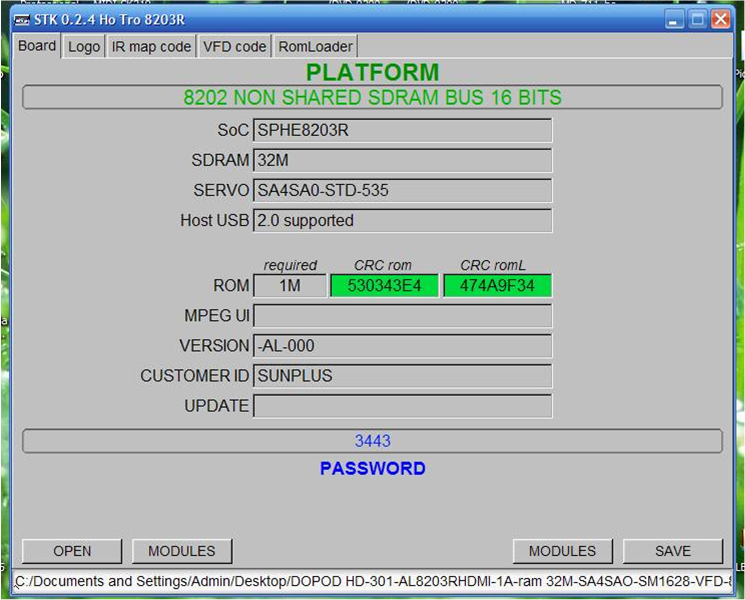Close the STK window
The image size is (745, 600).
[x=720, y=20]
